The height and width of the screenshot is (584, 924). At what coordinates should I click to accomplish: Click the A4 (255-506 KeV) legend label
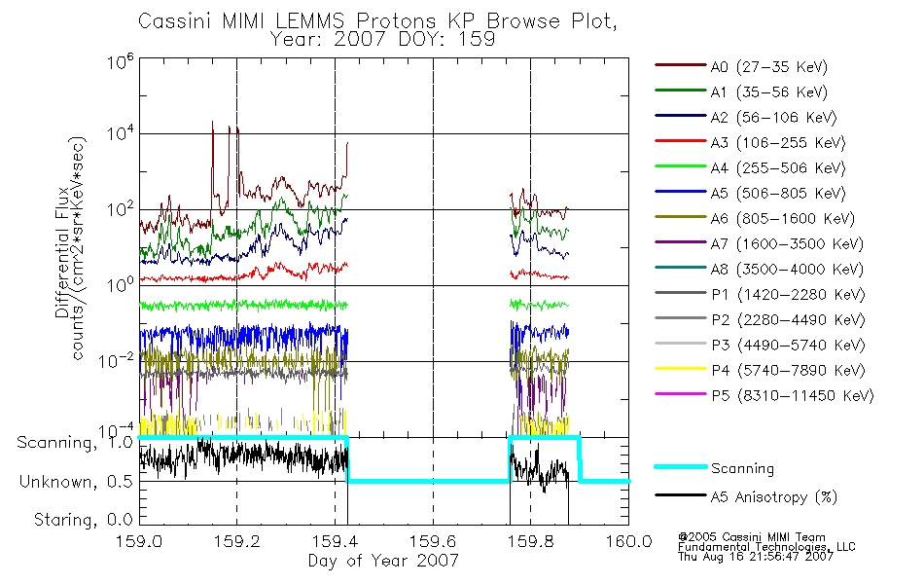point(778,168)
